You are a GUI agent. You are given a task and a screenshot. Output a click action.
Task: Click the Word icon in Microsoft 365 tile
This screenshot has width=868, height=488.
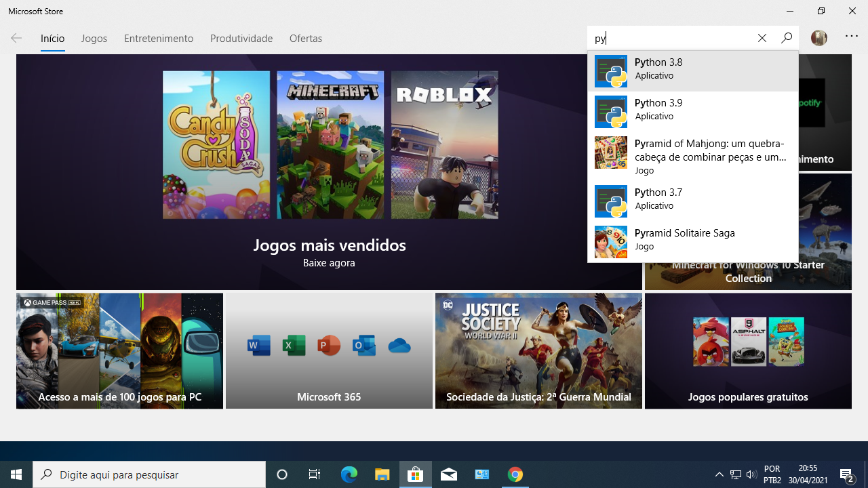tap(259, 346)
